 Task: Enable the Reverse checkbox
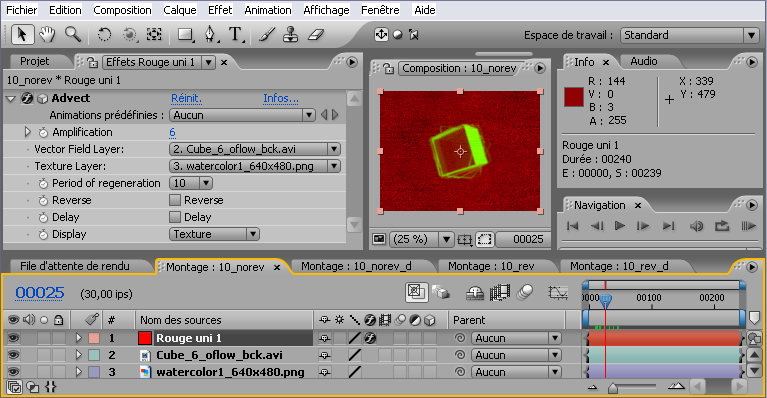(x=175, y=200)
